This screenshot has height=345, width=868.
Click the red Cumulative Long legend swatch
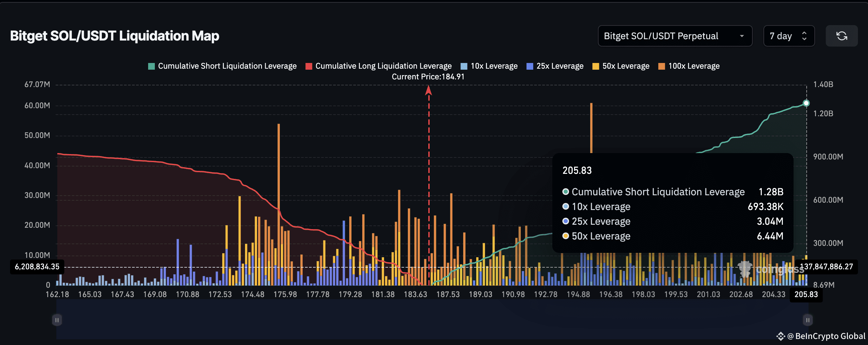pos(309,66)
